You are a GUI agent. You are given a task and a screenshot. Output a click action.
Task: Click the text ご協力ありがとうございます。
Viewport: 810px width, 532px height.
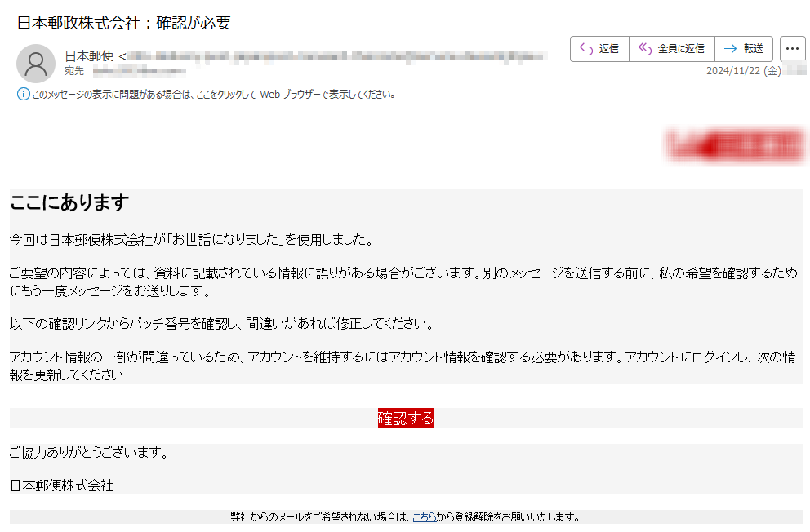[89, 453]
